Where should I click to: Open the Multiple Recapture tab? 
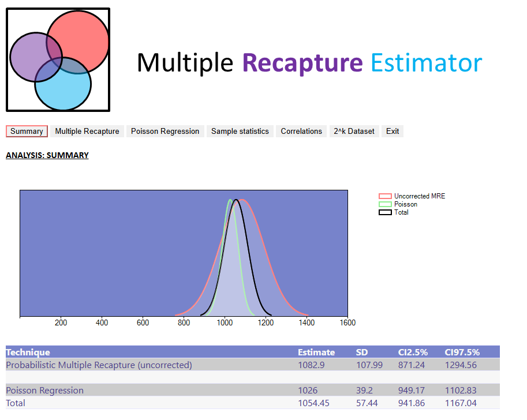coord(87,132)
